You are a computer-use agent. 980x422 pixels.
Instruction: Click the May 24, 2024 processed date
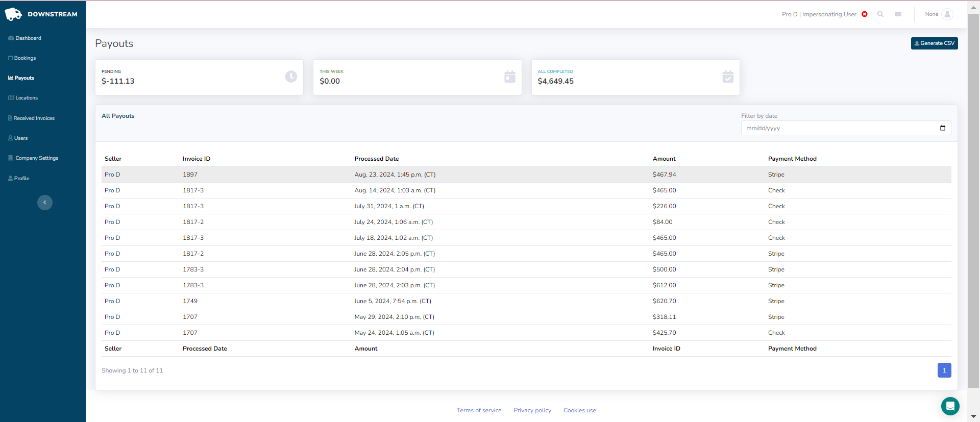pyautogui.click(x=394, y=333)
